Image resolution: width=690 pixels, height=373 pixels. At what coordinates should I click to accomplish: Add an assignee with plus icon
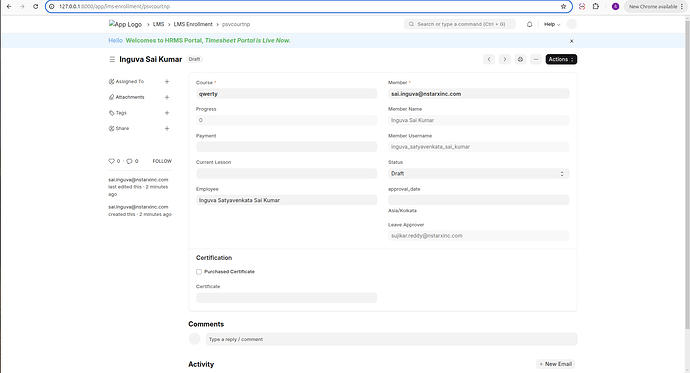click(167, 81)
